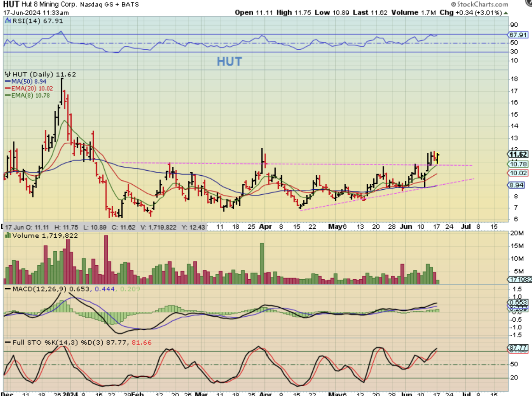Click the 8.94 MA(50) price axis tag
The height and width of the screenshot is (396, 532).
517,185
